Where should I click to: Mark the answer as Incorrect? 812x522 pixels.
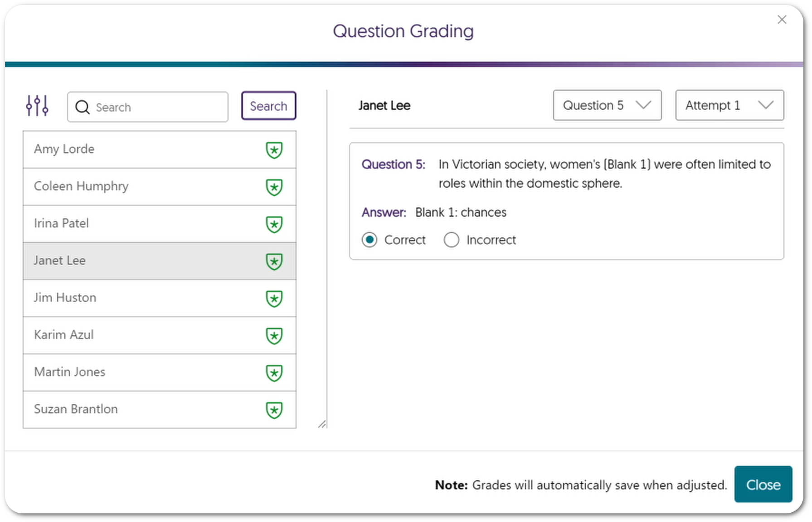[452, 240]
